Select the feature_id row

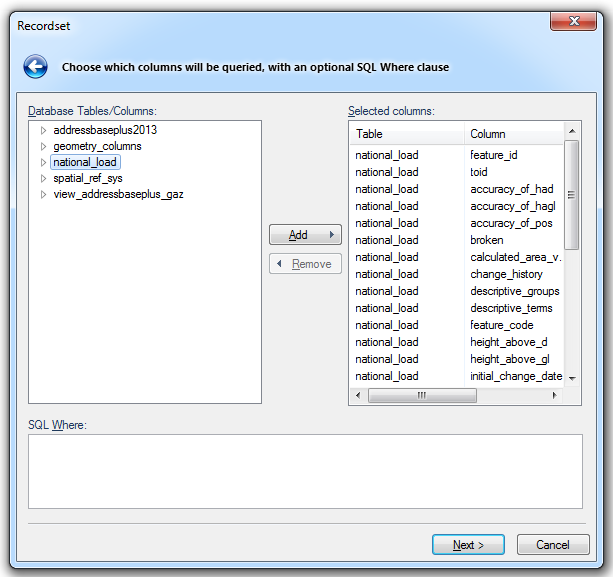(x=457, y=155)
